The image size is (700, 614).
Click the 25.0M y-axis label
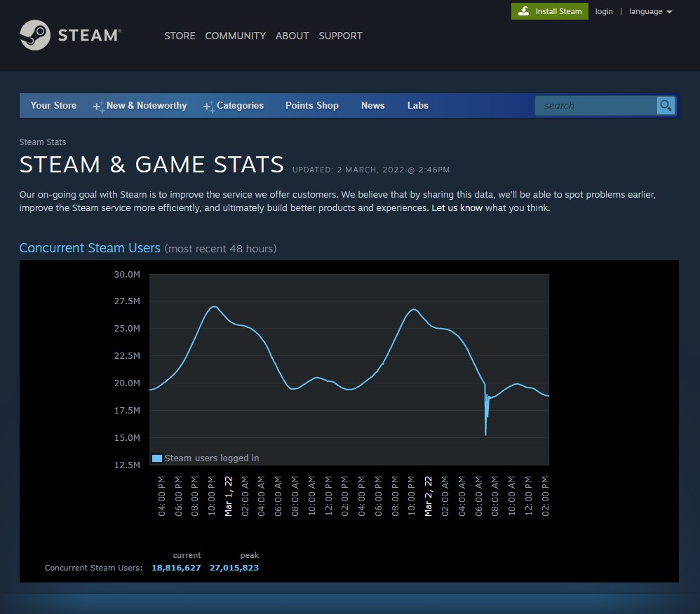[127, 329]
